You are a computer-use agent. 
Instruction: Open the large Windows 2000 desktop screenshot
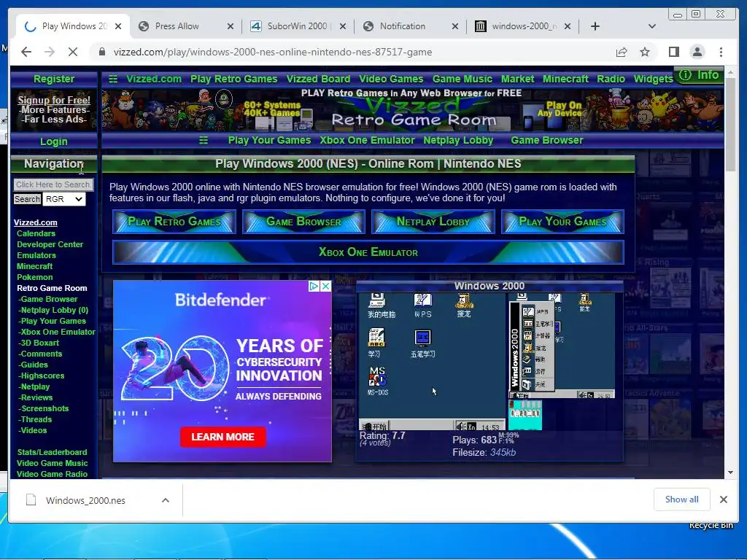[432, 362]
